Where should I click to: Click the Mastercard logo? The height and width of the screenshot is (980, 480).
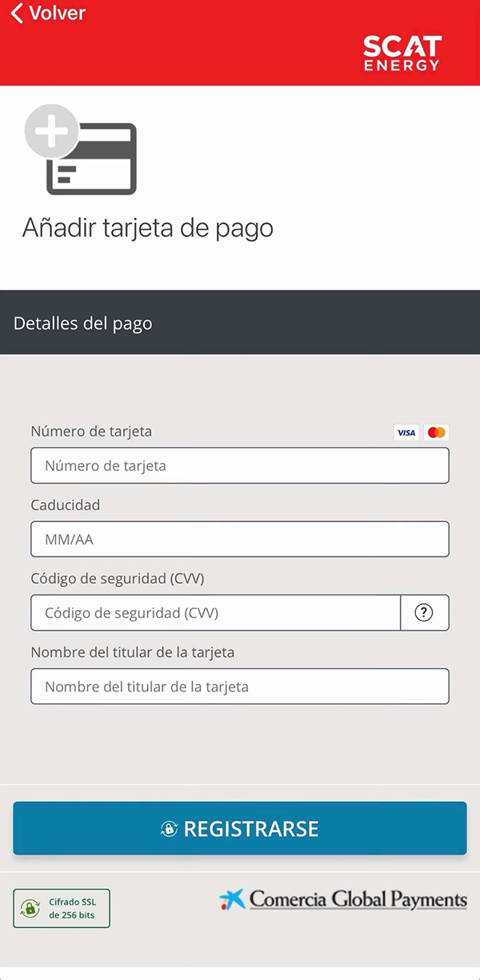tap(436, 432)
